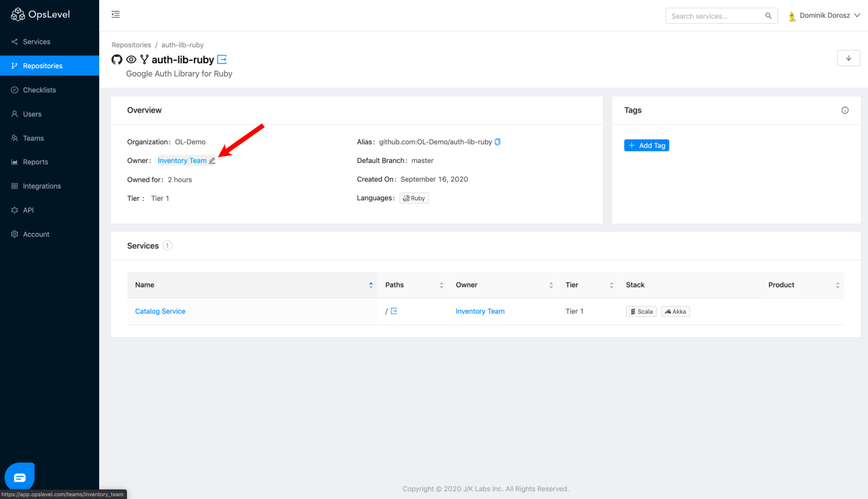The width and height of the screenshot is (868, 499).
Task: Click the search magnifier icon
Action: pyautogui.click(x=768, y=16)
